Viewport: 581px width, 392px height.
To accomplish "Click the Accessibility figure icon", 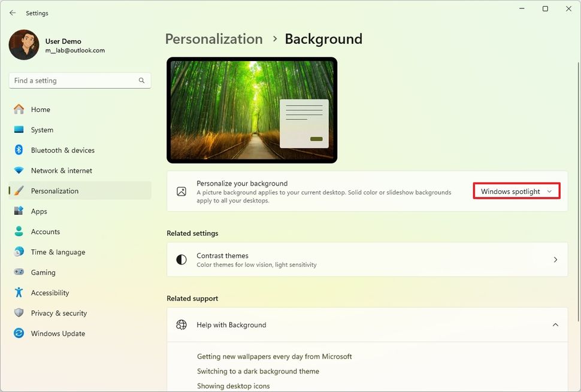I will point(19,293).
